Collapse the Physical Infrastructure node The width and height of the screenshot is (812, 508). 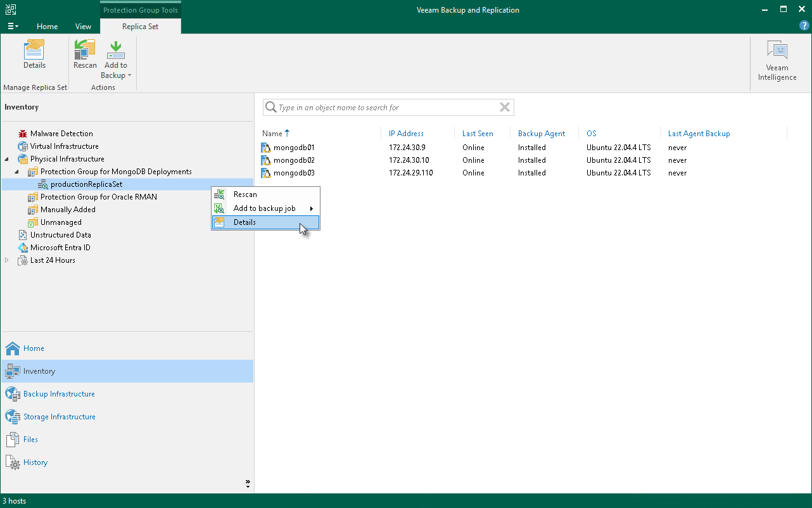click(x=7, y=159)
